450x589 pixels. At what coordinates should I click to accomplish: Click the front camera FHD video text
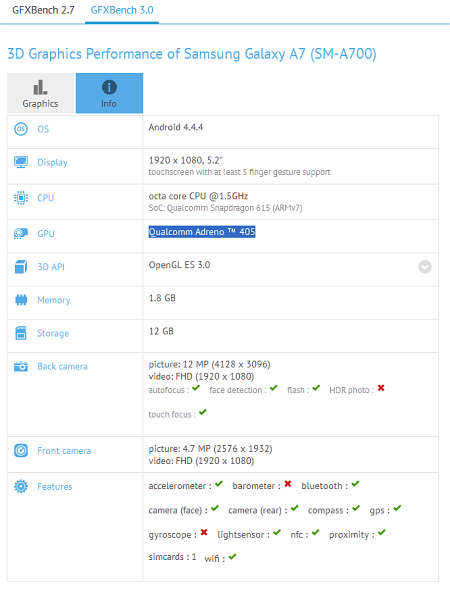[201, 461]
